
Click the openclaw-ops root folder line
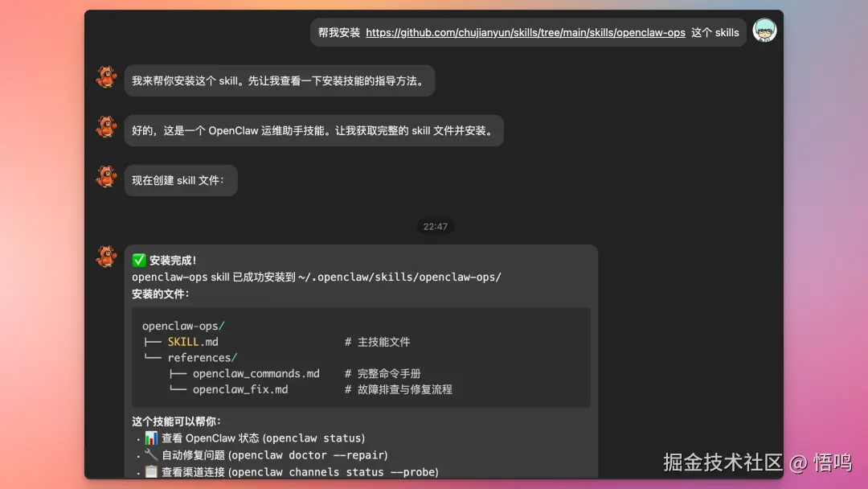[183, 326]
